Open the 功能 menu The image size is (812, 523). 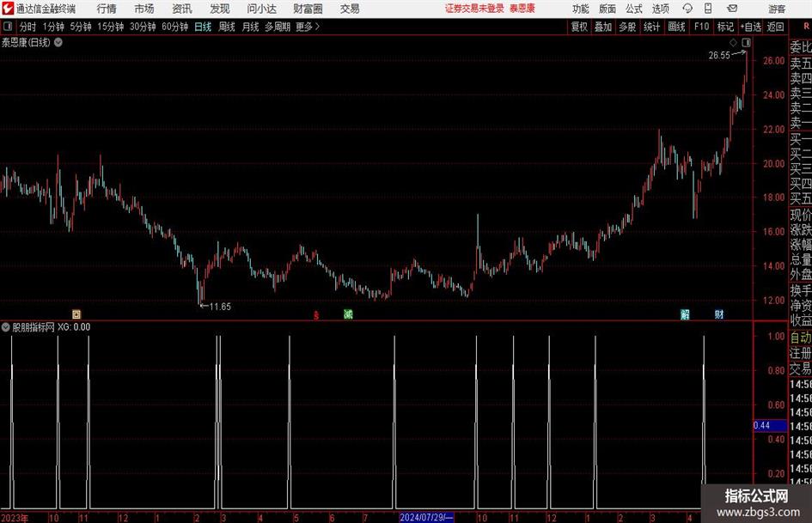(581, 9)
